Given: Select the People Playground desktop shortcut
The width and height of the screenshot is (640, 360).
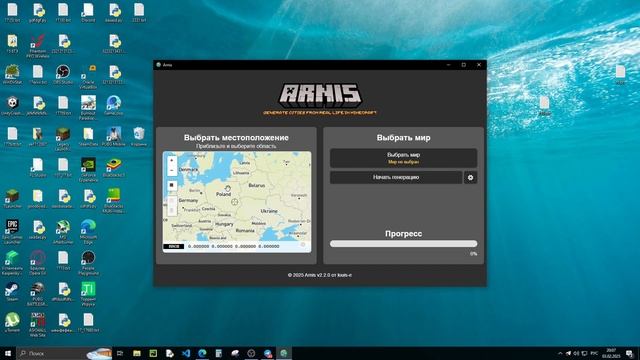Looking at the screenshot, I should [x=88, y=263].
